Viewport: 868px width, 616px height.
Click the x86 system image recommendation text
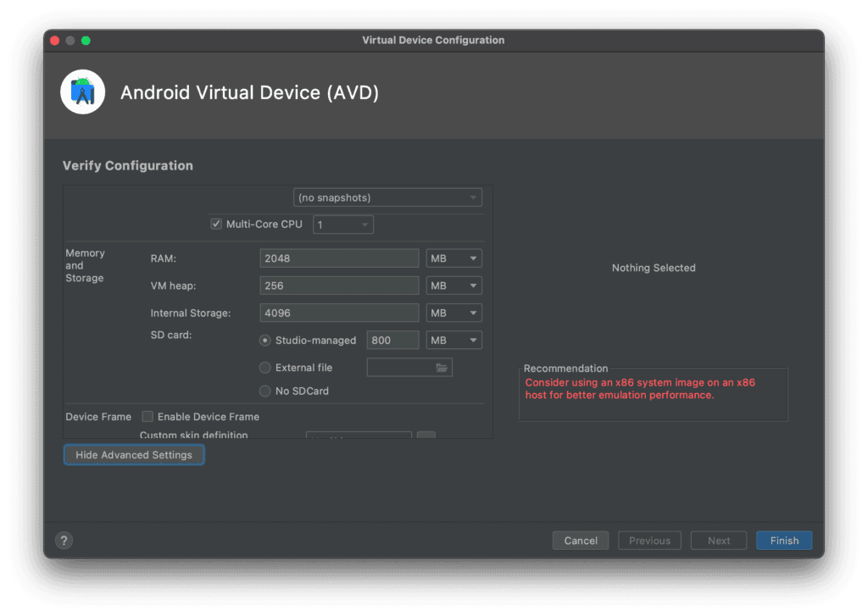[x=640, y=389]
